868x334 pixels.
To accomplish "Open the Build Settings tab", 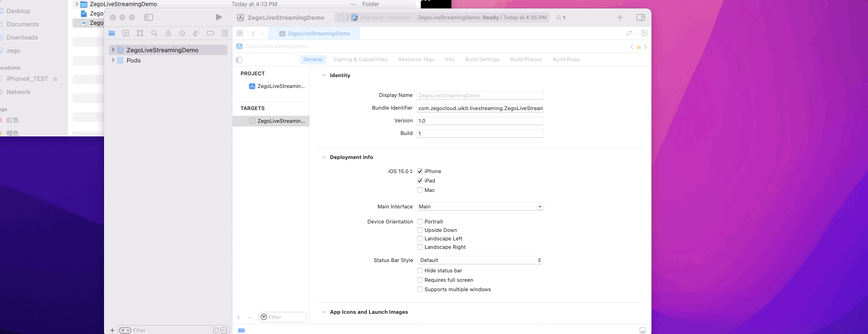I will (x=482, y=59).
